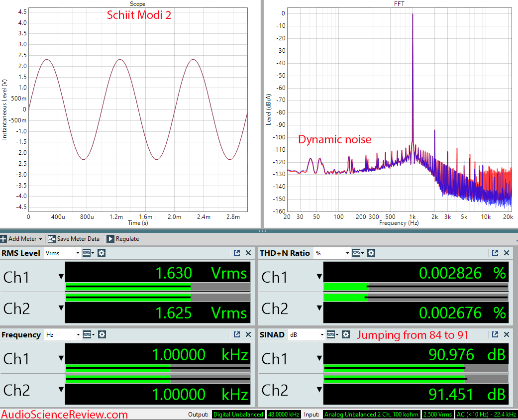Click the Frequency meter title
The image size is (518, 420).
pos(21,335)
